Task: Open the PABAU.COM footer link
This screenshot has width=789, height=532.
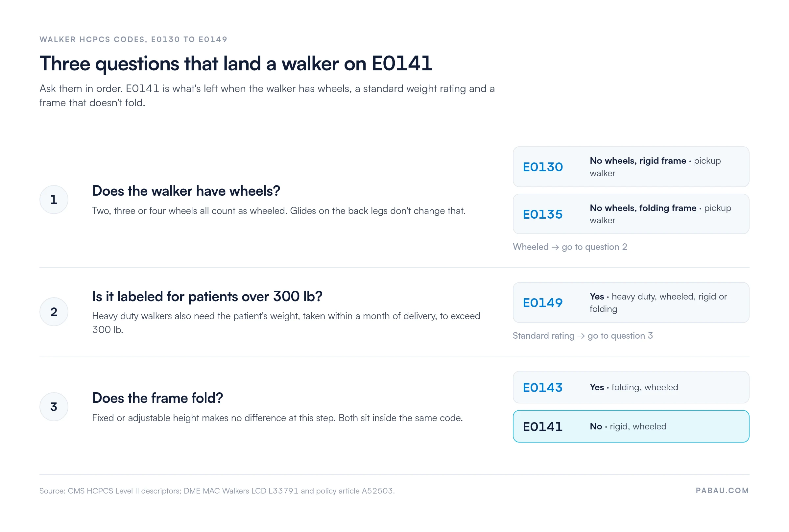Action: coord(722,490)
